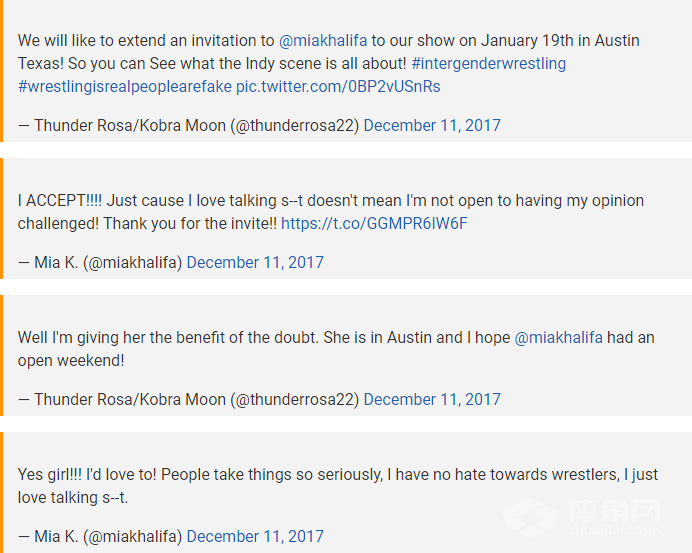Open pic.twitter.com/0BP2vUSnRs image link
The image size is (692, 553).
[338, 87]
